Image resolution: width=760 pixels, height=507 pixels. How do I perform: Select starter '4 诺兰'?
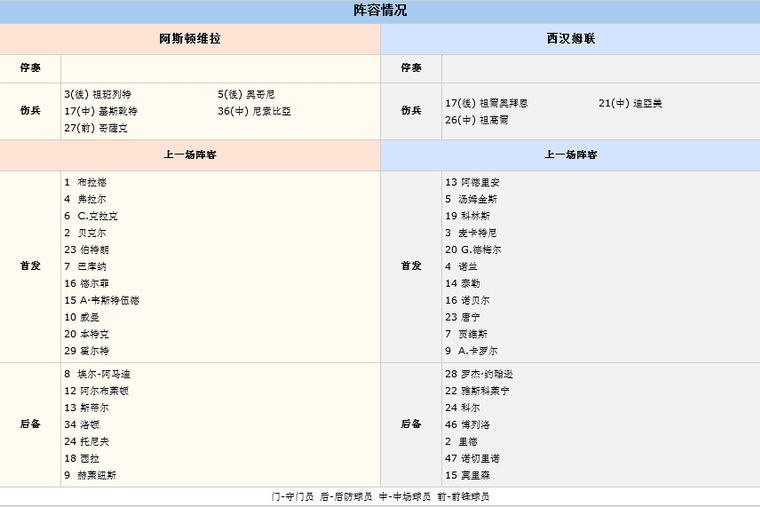pos(461,267)
